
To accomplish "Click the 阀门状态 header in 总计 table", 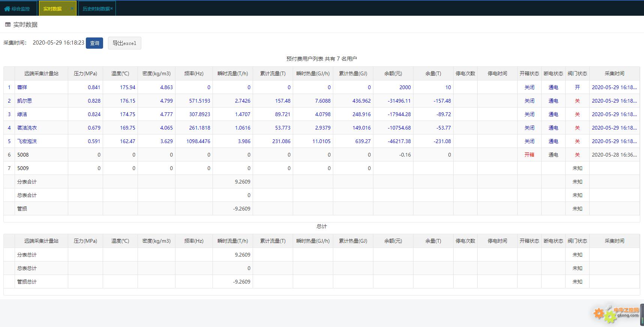I will [x=577, y=241].
